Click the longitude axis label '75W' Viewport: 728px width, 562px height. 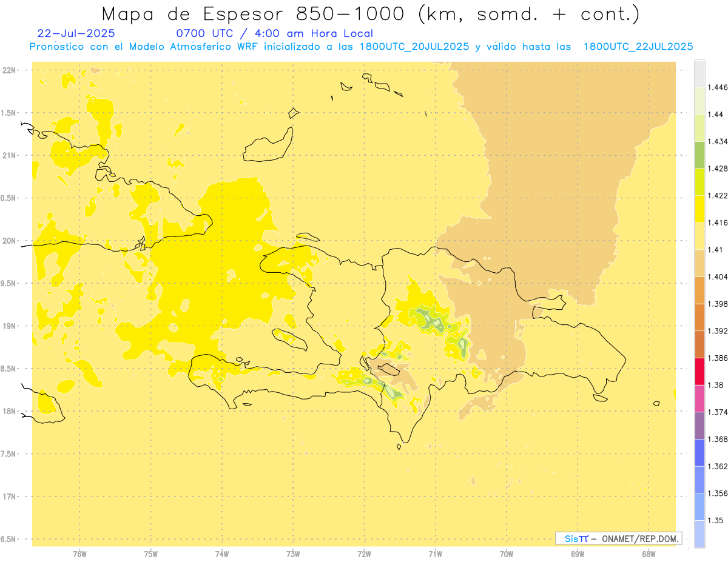151,554
